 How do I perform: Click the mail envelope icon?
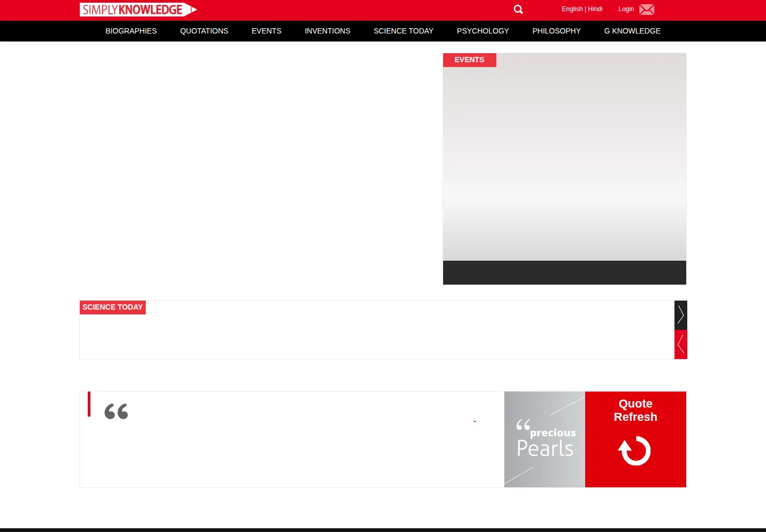(x=647, y=10)
